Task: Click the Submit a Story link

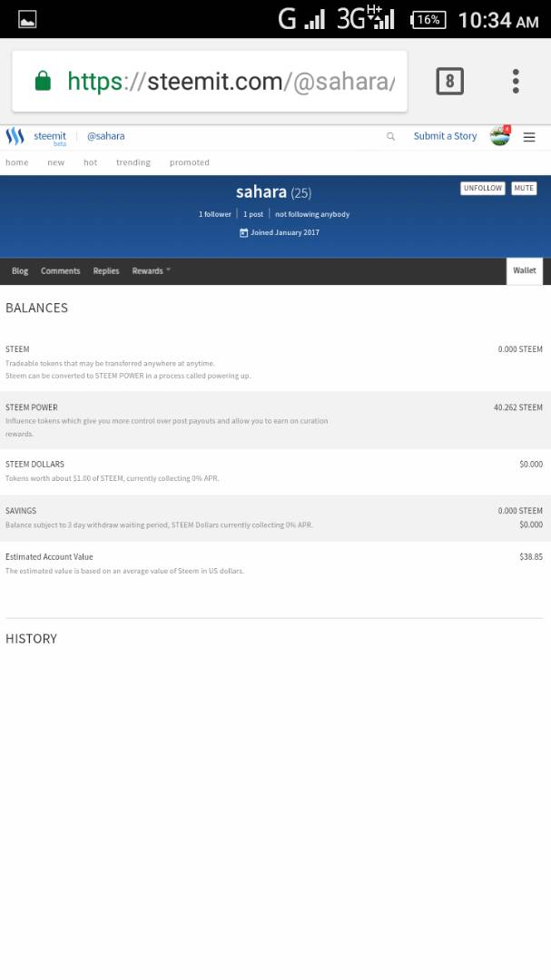Action: click(x=445, y=135)
